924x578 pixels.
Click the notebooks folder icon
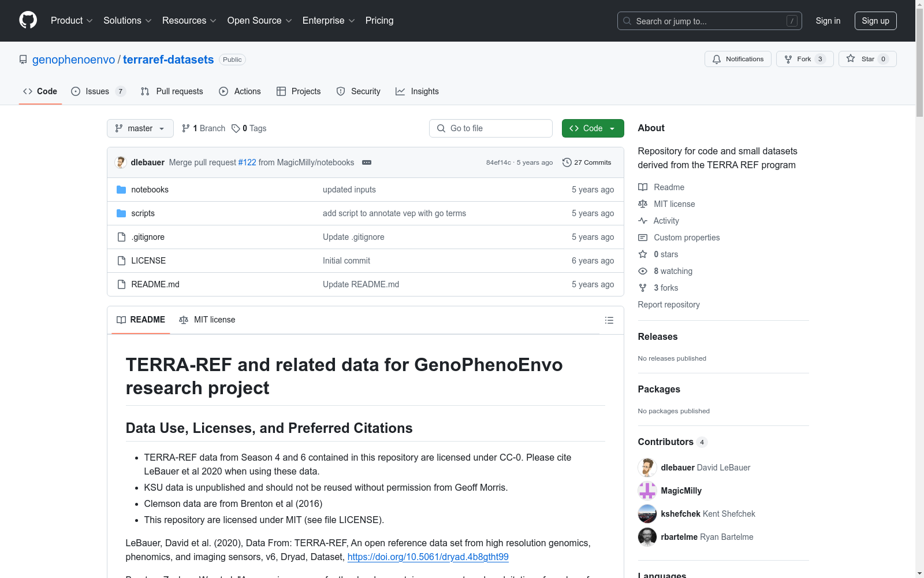[121, 190]
